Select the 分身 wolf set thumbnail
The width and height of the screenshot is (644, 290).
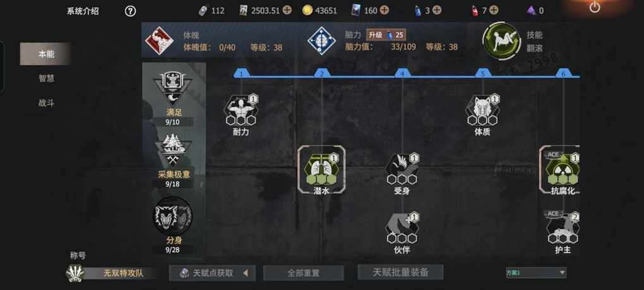coord(174,217)
